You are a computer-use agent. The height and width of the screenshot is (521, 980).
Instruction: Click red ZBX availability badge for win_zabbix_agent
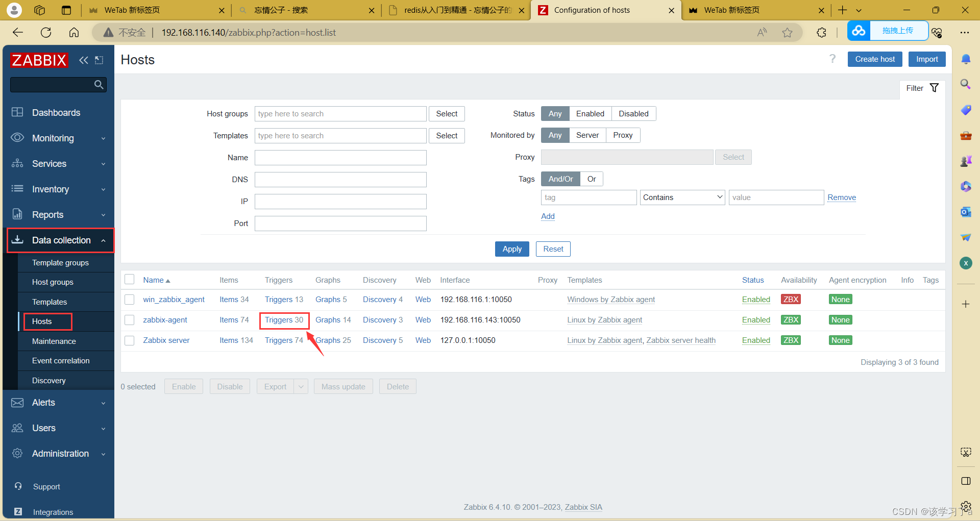click(x=791, y=300)
